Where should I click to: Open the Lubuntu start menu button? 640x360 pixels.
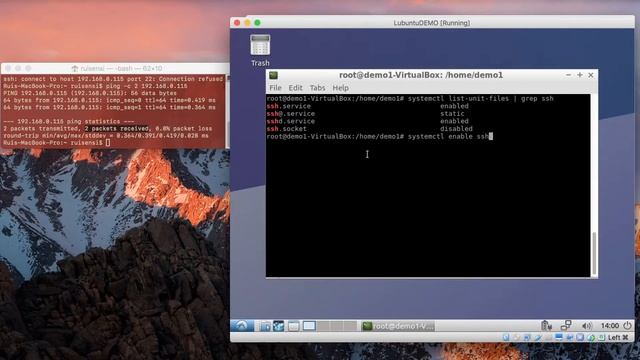[x=242, y=325]
